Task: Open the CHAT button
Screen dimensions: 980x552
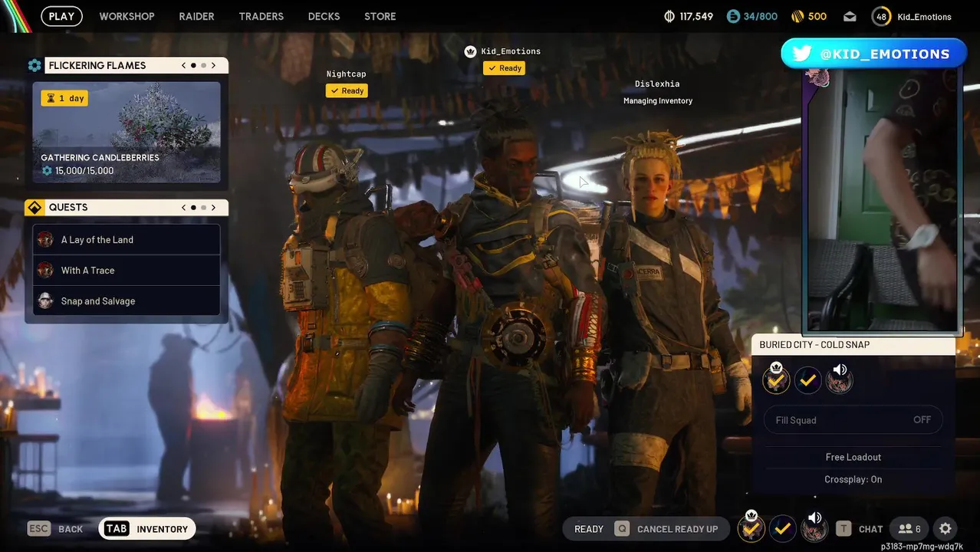Action: coord(871,529)
